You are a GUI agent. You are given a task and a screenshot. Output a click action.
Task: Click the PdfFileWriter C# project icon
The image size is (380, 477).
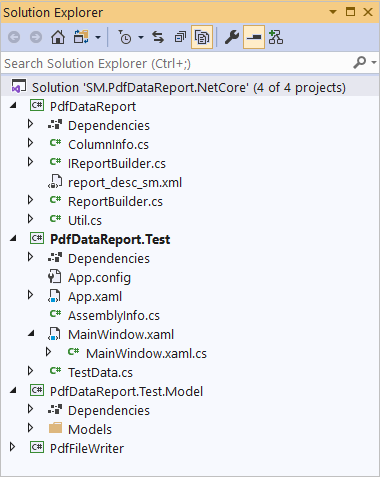click(x=37, y=448)
